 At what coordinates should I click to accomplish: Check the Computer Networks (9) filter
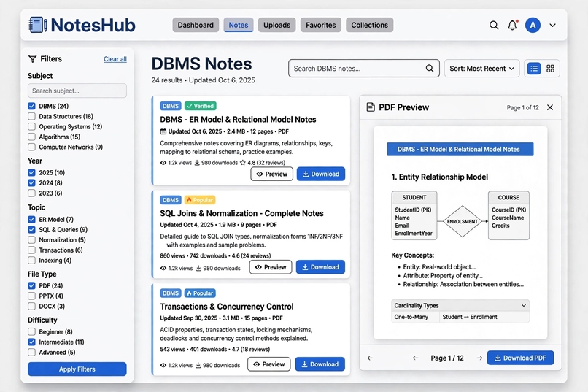coord(32,147)
